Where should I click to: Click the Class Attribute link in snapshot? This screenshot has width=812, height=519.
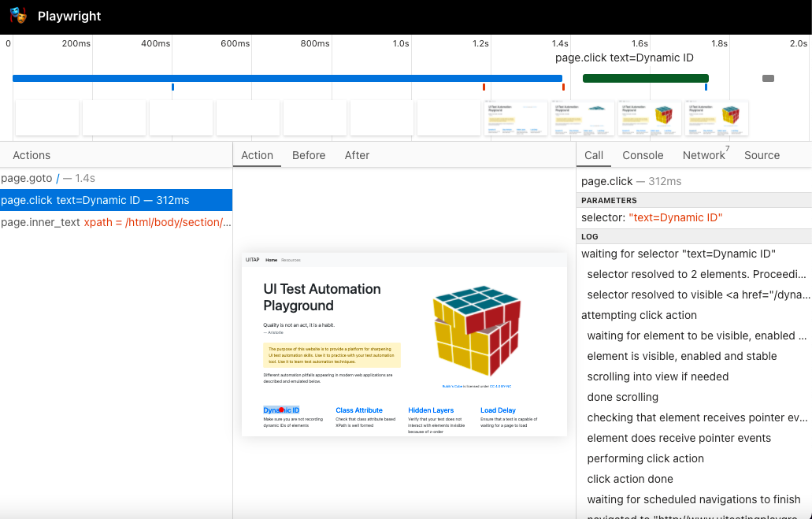click(359, 410)
